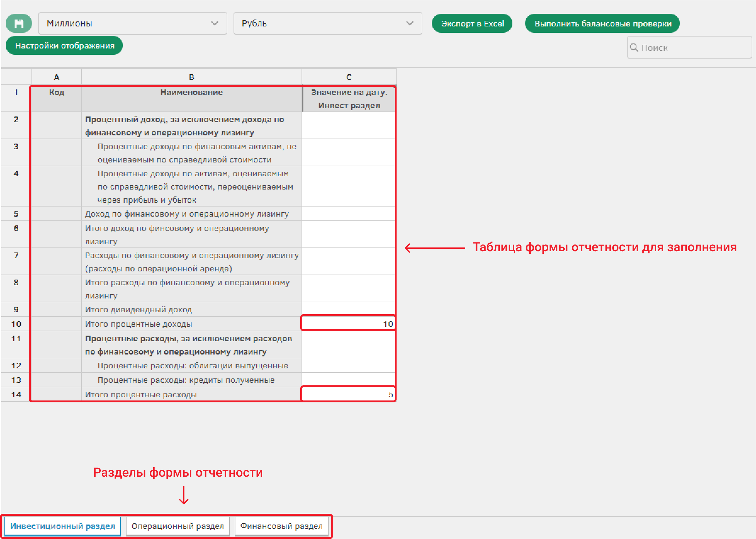Screen dimensions: 756x539
Task: Select Итого доход по финсовому лизингу row
Action: click(x=192, y=235)
